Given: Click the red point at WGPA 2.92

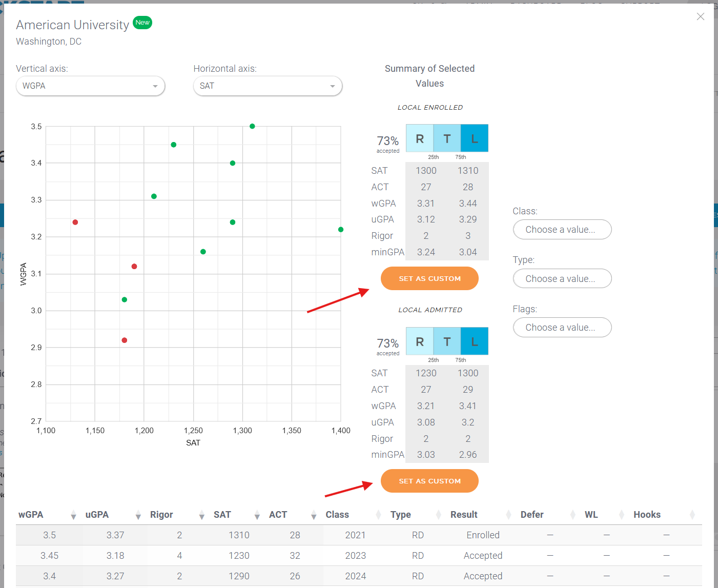Looking at the screenshot, I should coord(125,340).
